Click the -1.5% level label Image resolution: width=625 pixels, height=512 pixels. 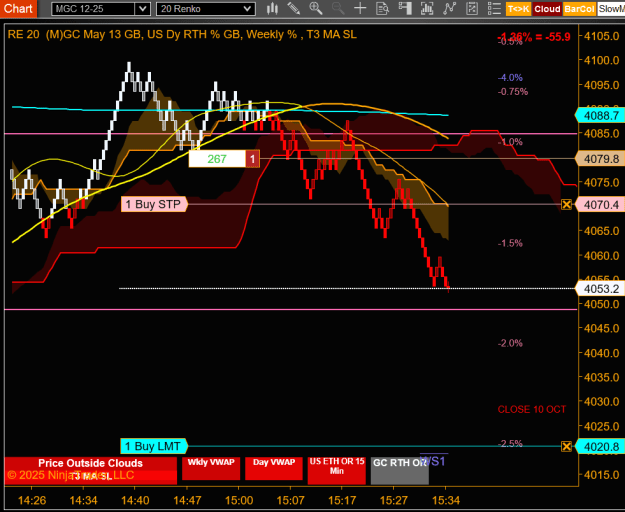pos(510,243)
